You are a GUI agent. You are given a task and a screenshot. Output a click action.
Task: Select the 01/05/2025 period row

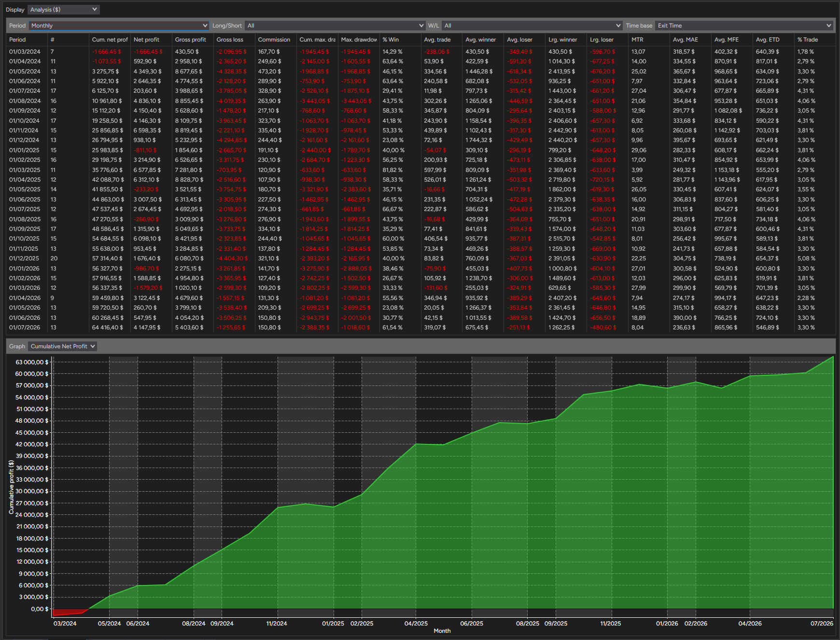point(421,189)
